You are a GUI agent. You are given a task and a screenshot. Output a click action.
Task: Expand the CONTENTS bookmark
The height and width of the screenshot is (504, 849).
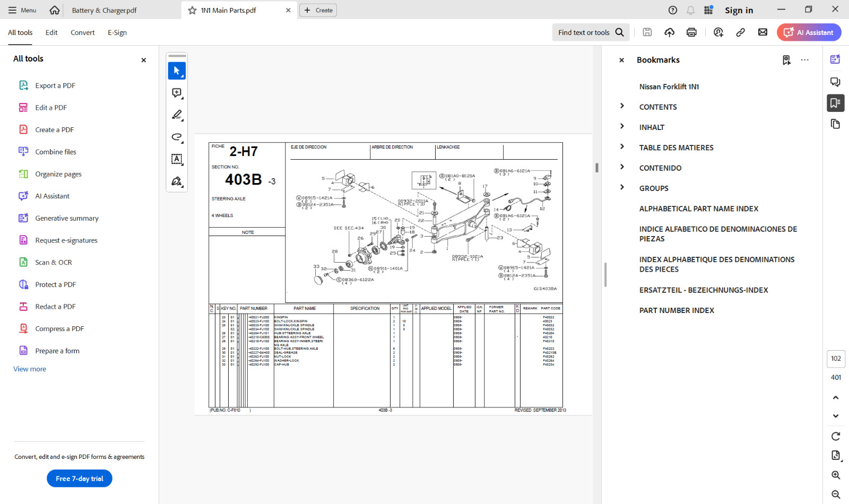[x=622, y=106]
